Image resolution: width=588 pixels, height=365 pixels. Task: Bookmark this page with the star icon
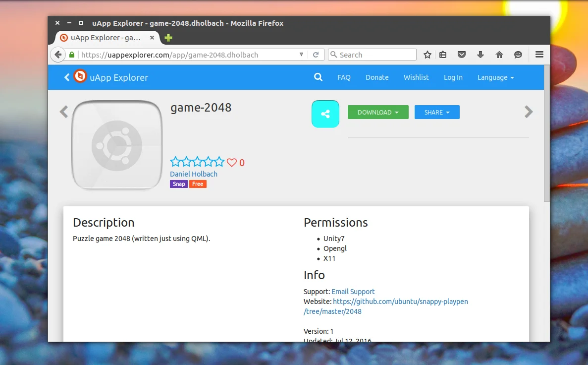pos(427,55)
